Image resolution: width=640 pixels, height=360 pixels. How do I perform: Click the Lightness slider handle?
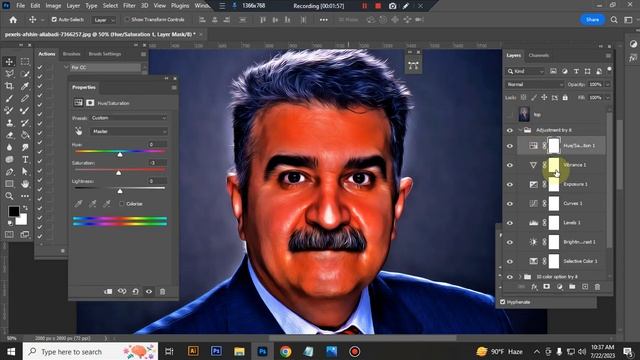coord(120,191)
